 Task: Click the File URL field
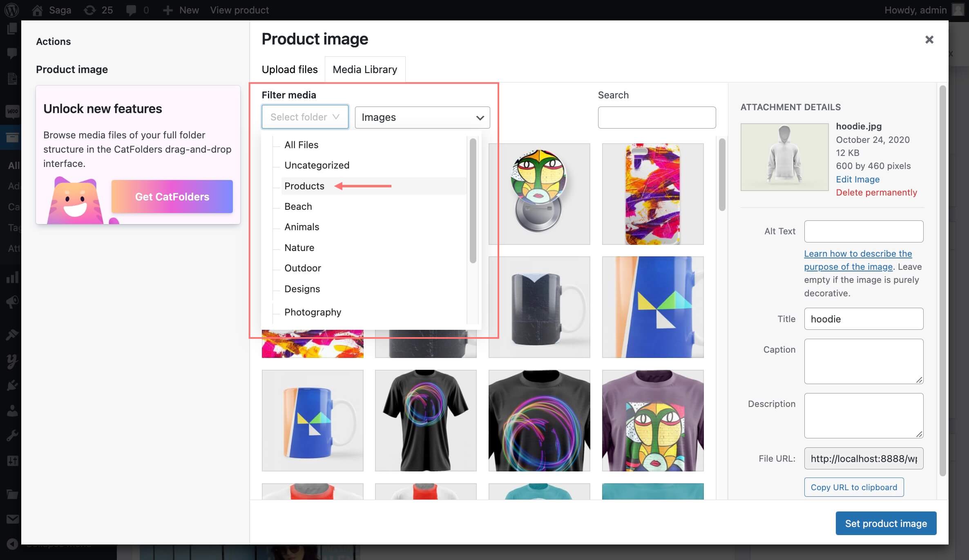pos(864,458)
